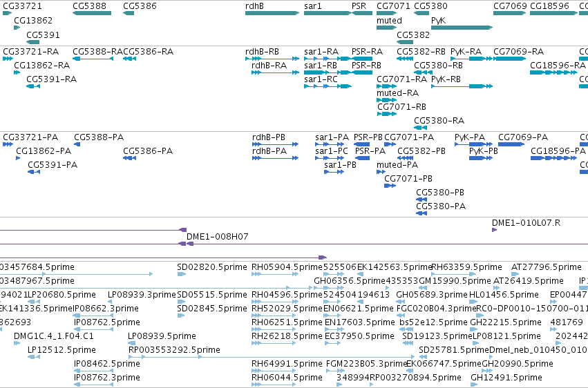Image resolution: width=588 pixels, height=388 pixels.
Task: Open the sar1-RC transcript label
Action: 321,79
